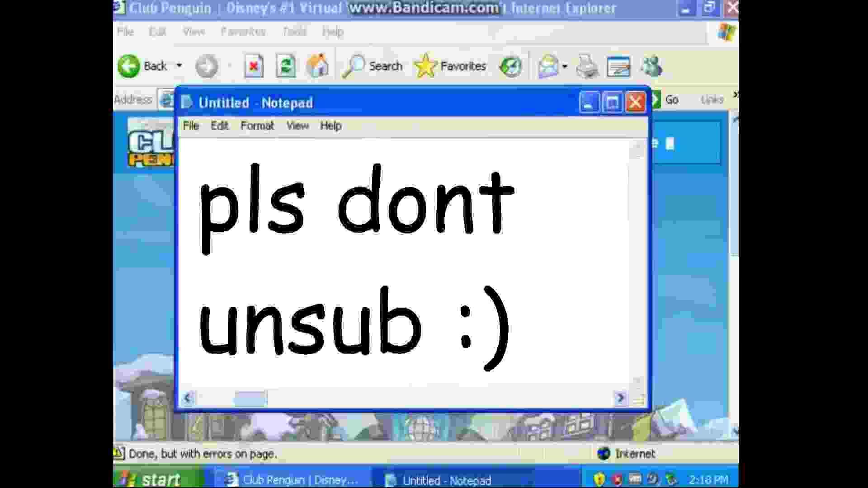Open the Favorites pane
Image resolution: width=868 pixels, height=488 pixels.
click(450, 66)
